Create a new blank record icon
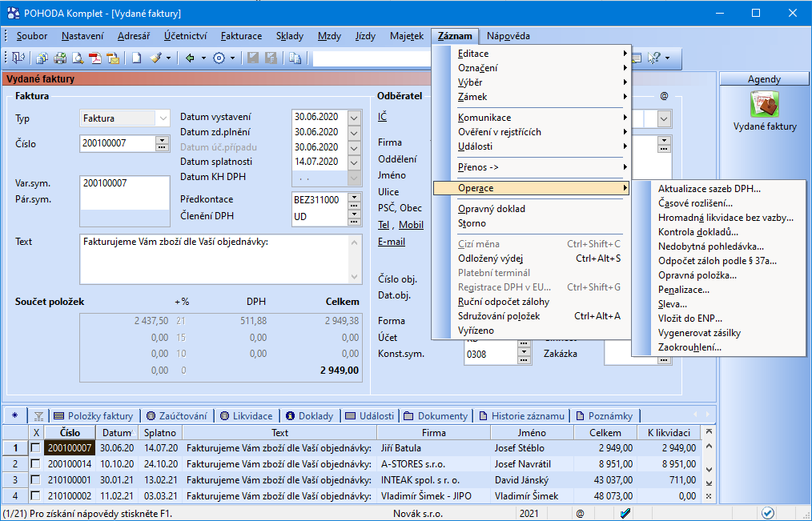 [x=136, y=58]
